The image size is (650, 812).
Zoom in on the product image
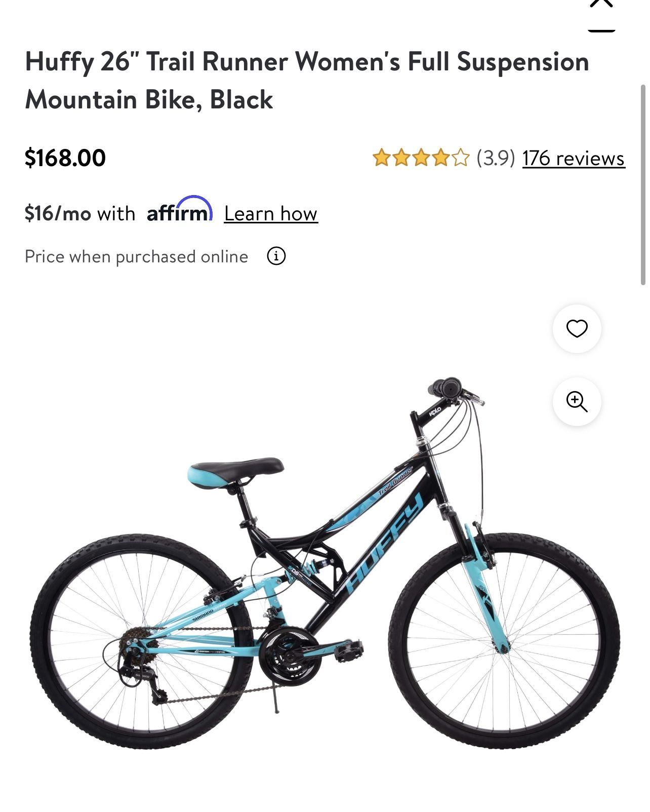click(577, 402)
